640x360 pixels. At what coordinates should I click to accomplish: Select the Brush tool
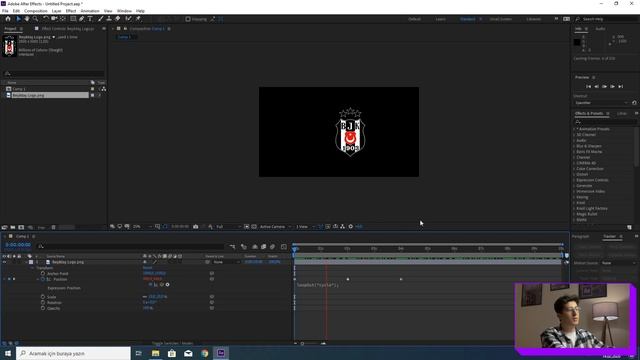pos(100,19)
